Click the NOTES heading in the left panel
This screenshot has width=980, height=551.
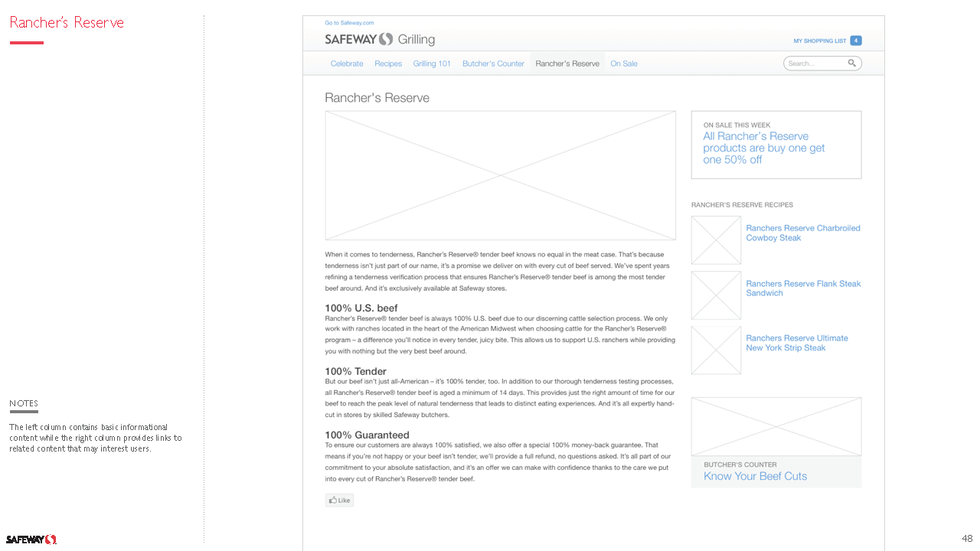point(24,403)
